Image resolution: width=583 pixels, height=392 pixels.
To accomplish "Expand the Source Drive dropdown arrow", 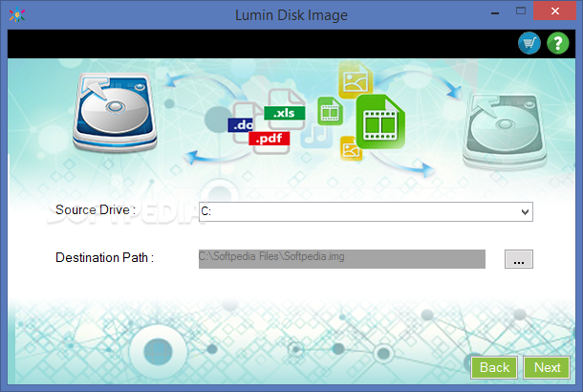I will click(525, 212).
